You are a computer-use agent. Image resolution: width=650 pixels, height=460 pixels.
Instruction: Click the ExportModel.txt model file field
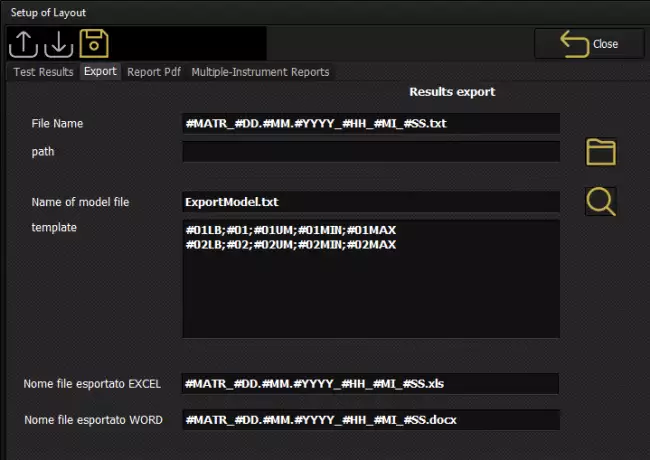tap(370, 202)
